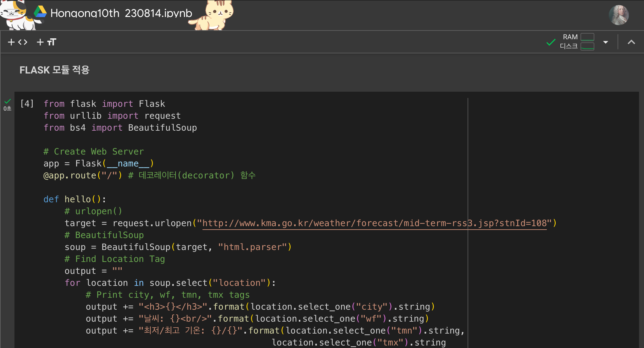Click cell 4 execution success checkmark

pyautogui.click(x=8, y=101)
